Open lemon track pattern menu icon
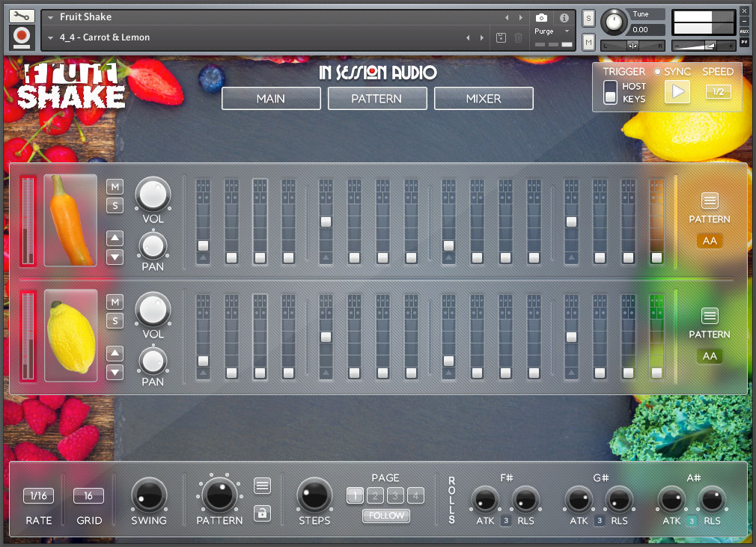756x547 pixels. click(710, 316)
